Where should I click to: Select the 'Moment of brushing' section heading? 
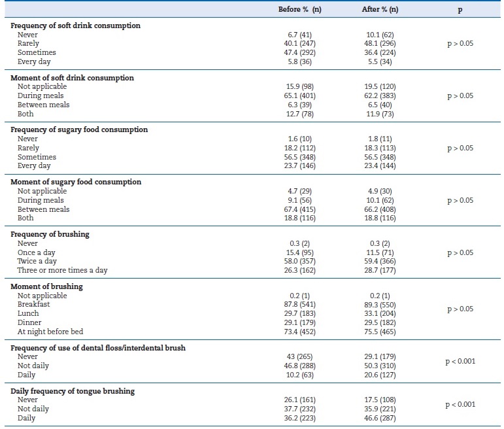pyautogui.click(x=46, y=286)
